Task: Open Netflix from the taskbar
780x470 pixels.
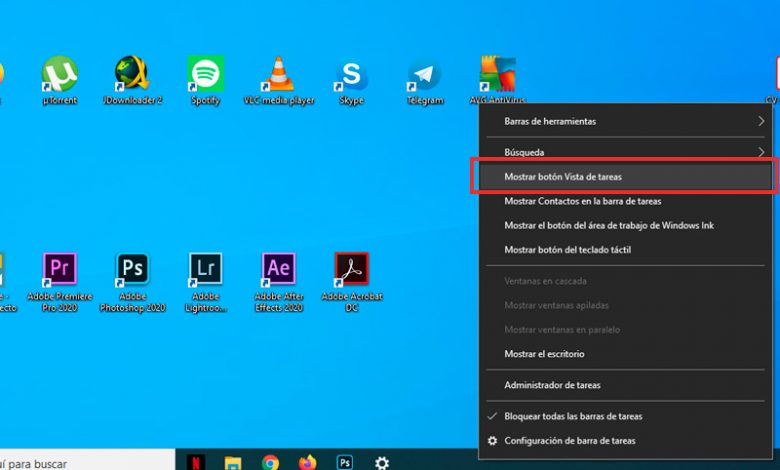Action: tap(195, 462)
